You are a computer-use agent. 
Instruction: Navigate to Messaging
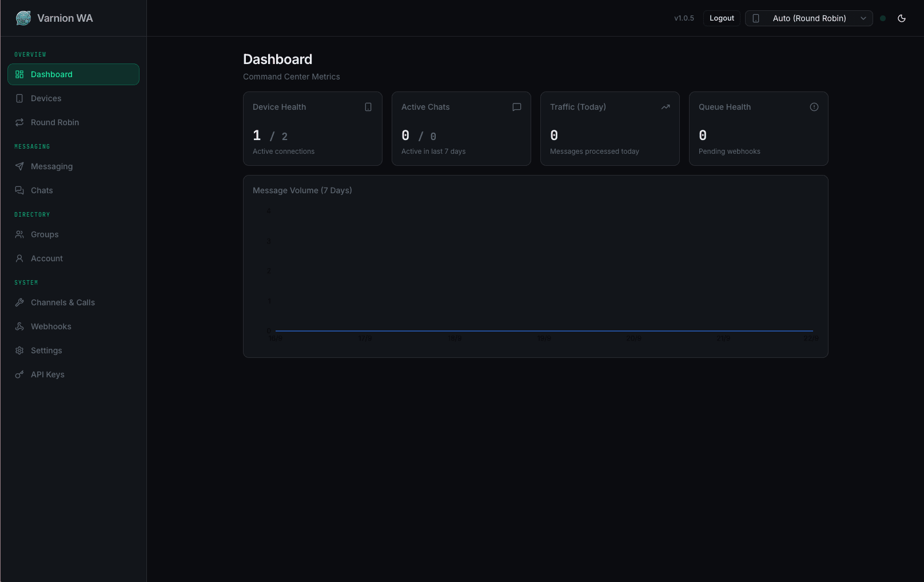(x=73, y=166)
